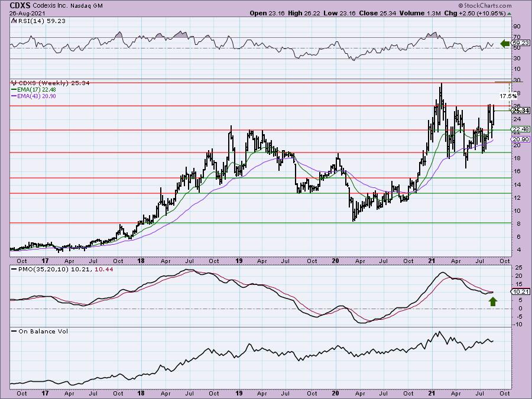Click the On Balance Vol label
532x399 pixels.
pyautogui.click(x=43, y=332)
